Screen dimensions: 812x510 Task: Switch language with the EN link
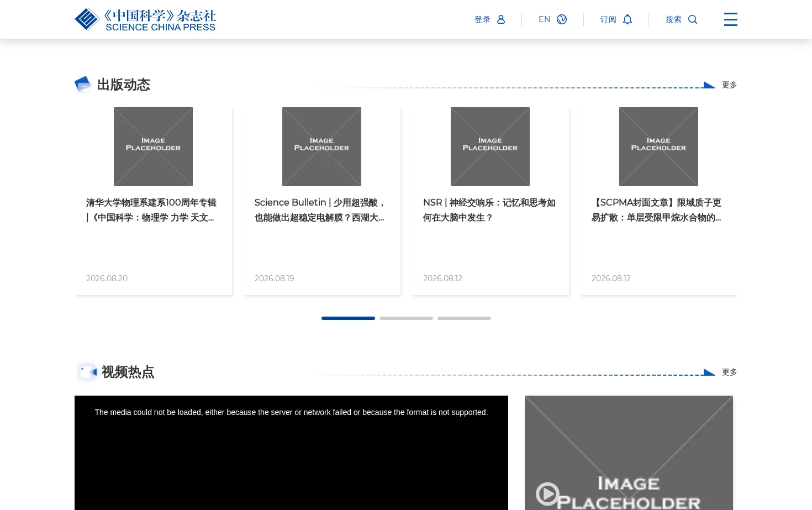click(544, 19)
